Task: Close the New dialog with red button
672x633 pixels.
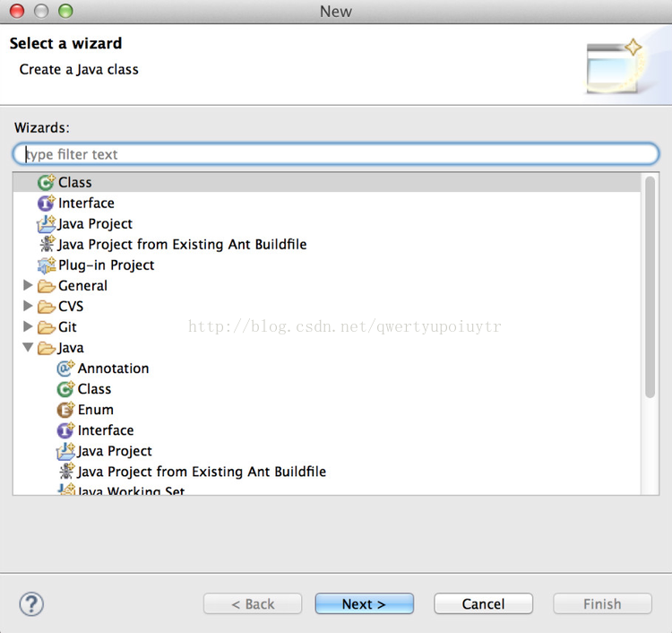Action: tap(17, 11)
